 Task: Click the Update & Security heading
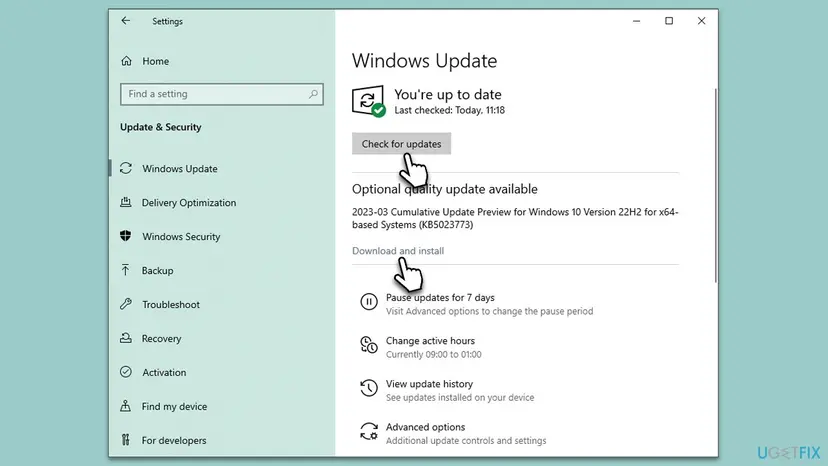point(161,127)
